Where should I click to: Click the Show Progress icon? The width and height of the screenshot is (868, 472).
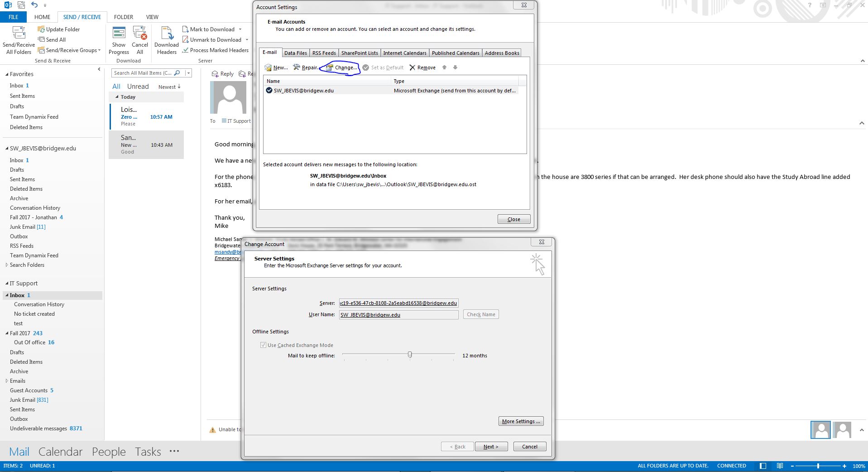119,34
